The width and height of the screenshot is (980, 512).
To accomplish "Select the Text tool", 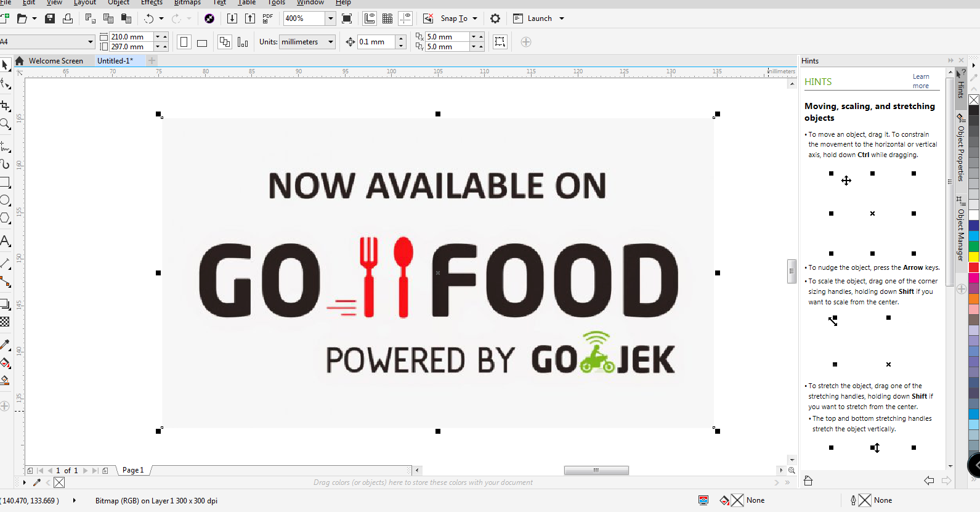I will pyautogui.click(x=5, y=241).
